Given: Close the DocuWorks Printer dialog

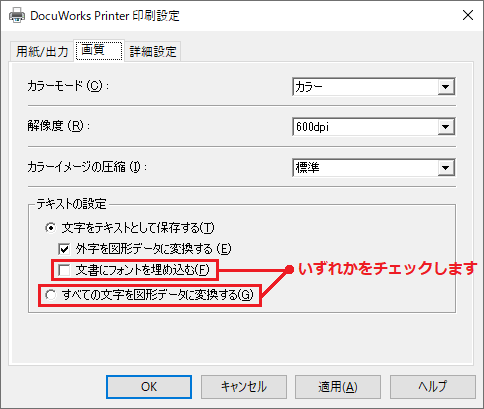Looking at the screenshot, I should tap(468, 15).
